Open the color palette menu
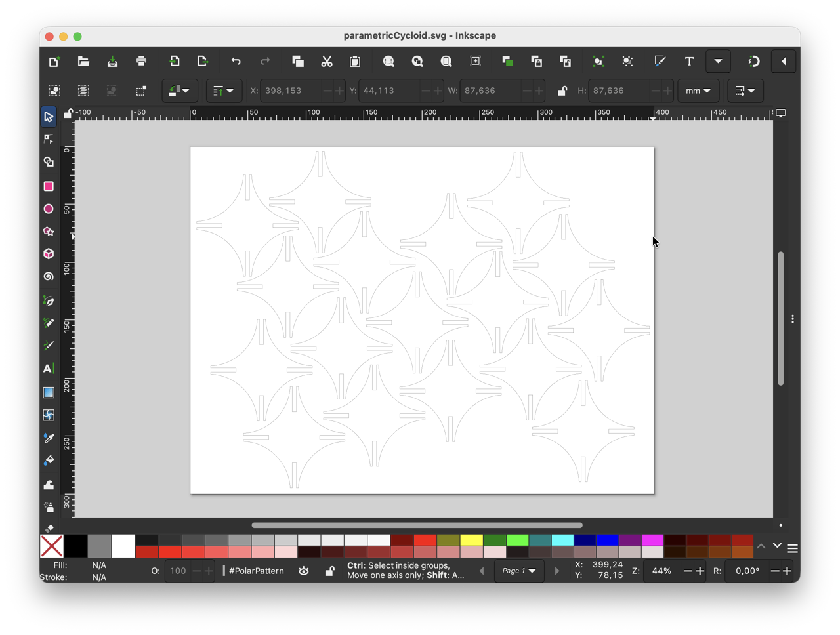Viewport: 840px width, 635px height. pyautogui.click(x=793, y=548)
